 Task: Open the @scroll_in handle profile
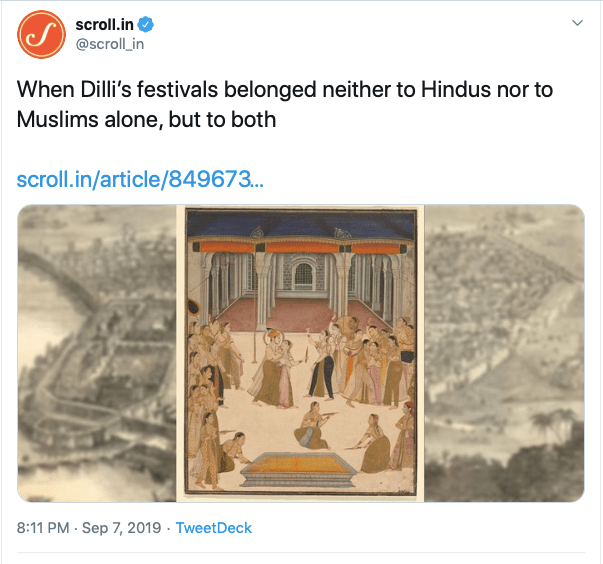pos(108,44)
